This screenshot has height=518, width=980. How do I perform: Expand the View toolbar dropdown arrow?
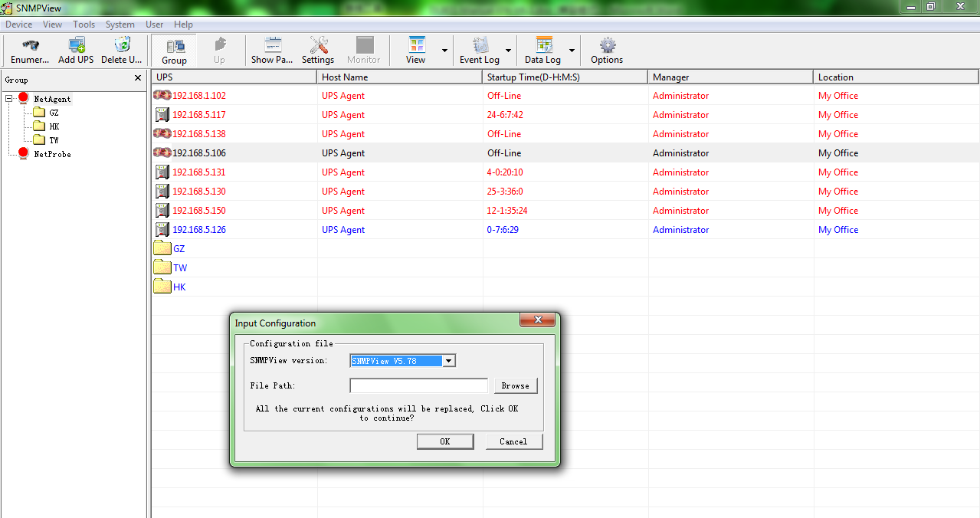(445, 51)
